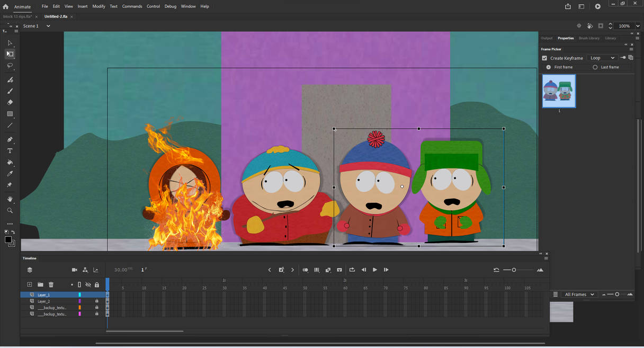Select the Pen tool
Image resolution: width=644 pixels, height=348 pixels.
pos(10,139)
